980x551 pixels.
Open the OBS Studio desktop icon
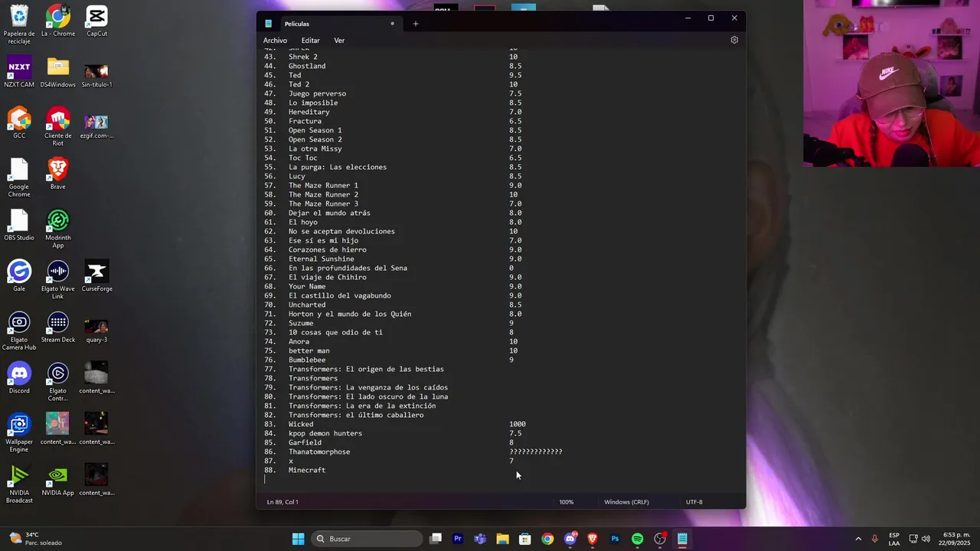pyautogui.click(x=19, y=225)
